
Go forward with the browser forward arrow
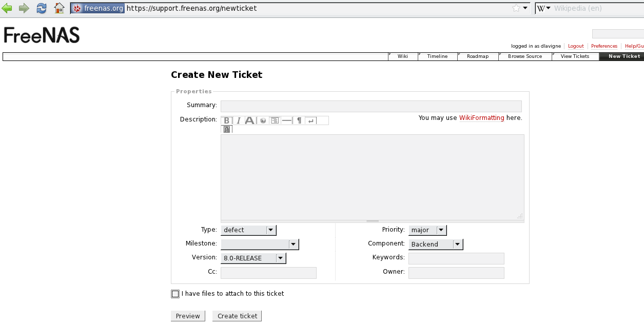(x=24, y=8)
